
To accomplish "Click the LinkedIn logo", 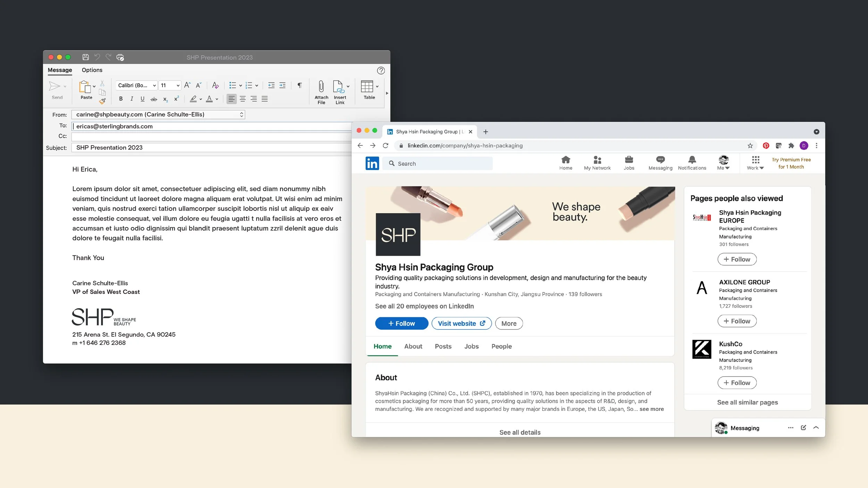I will point(372,163).
